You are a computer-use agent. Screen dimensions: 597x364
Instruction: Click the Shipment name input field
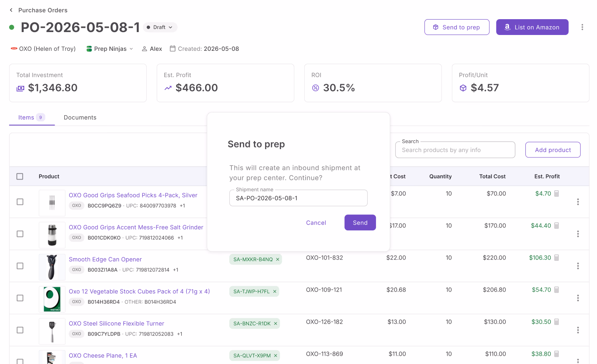pos(298,198)
